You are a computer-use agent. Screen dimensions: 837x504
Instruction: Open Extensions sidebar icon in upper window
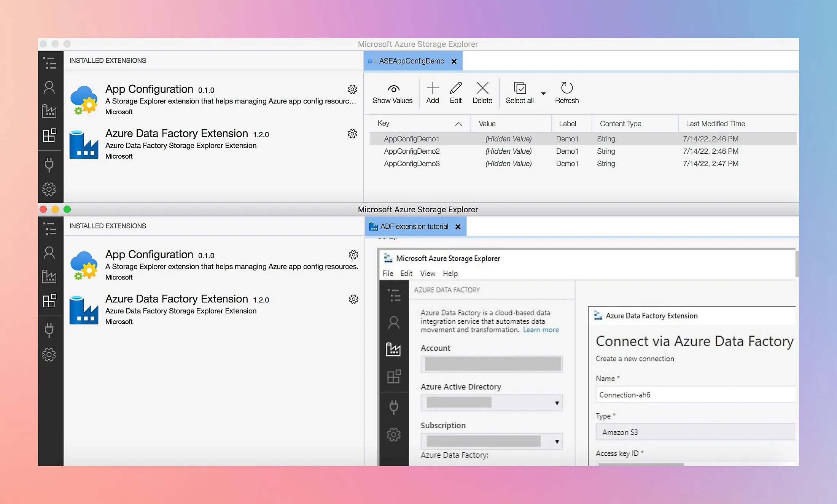49,135
